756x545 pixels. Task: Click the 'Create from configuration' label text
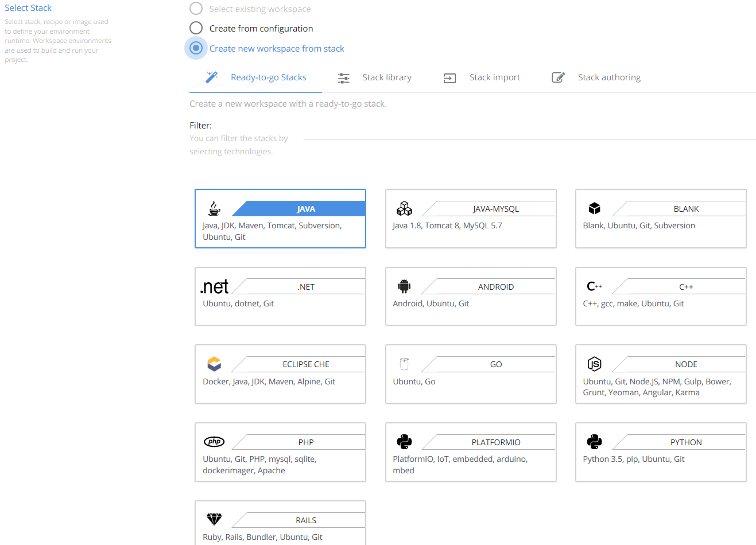click(x=261, y=29)
